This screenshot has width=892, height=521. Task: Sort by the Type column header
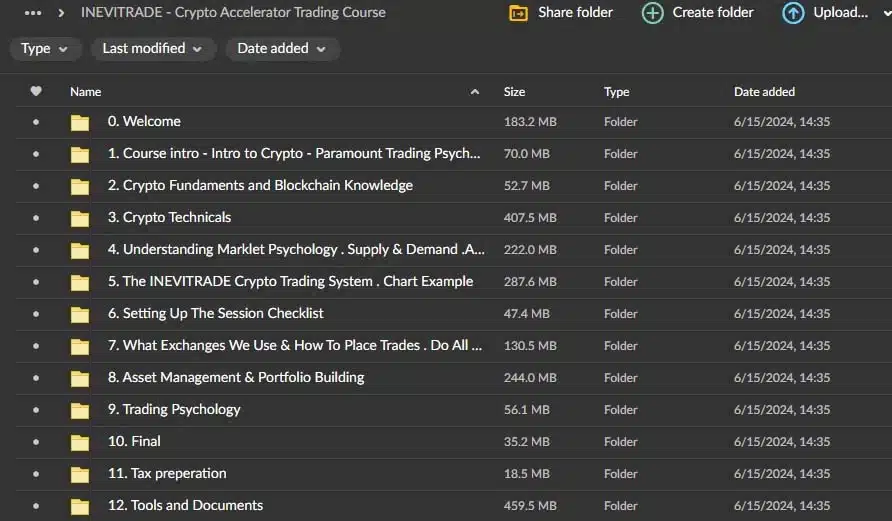click(x=617, y=92)
